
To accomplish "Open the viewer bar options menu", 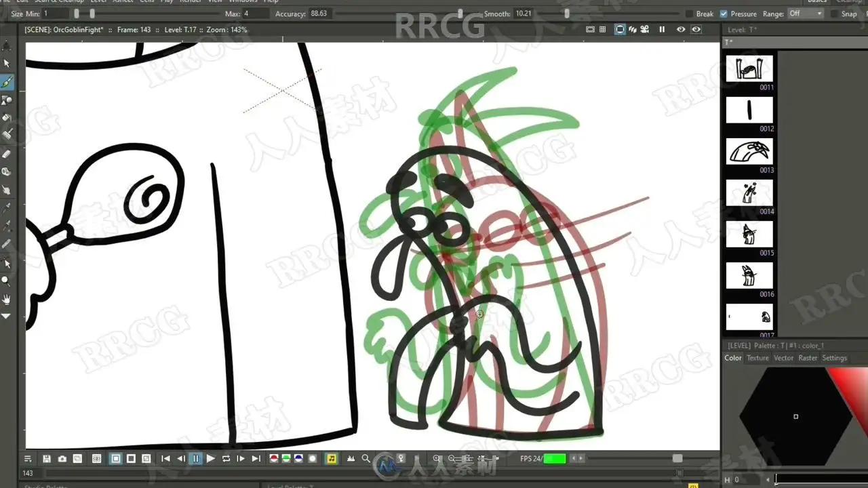I will (28, 459).
